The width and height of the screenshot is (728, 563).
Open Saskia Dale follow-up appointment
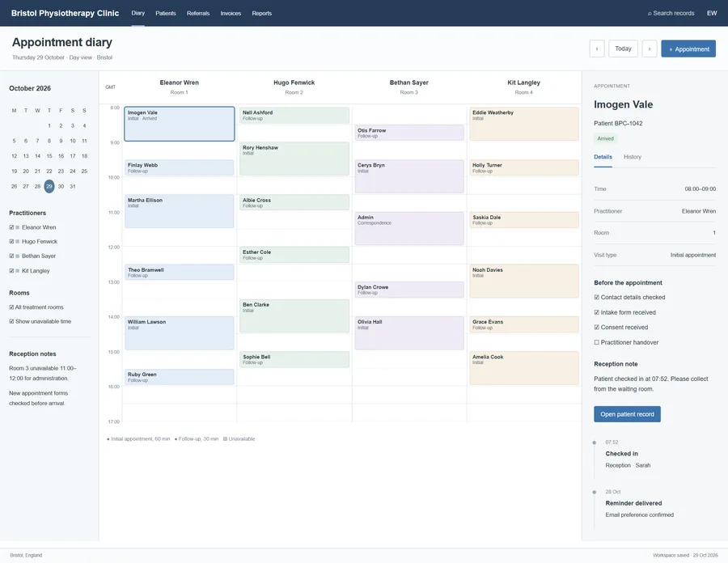pos(524,220)
